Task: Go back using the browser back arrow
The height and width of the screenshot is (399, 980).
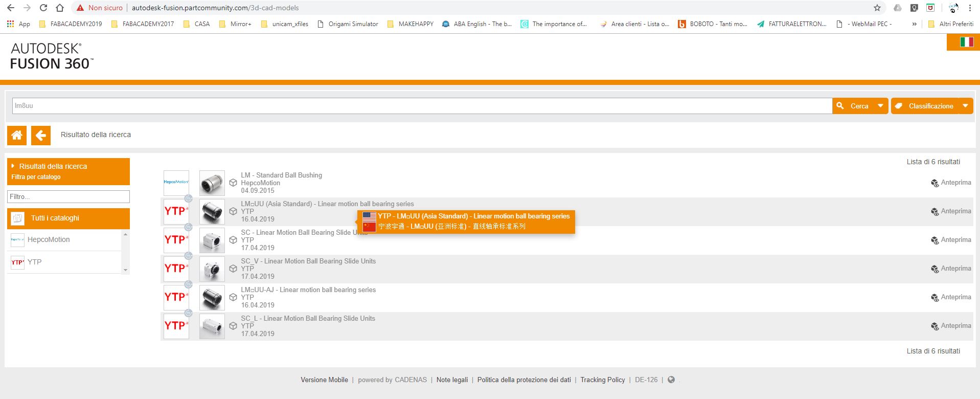Action: (x=11, y=8)
